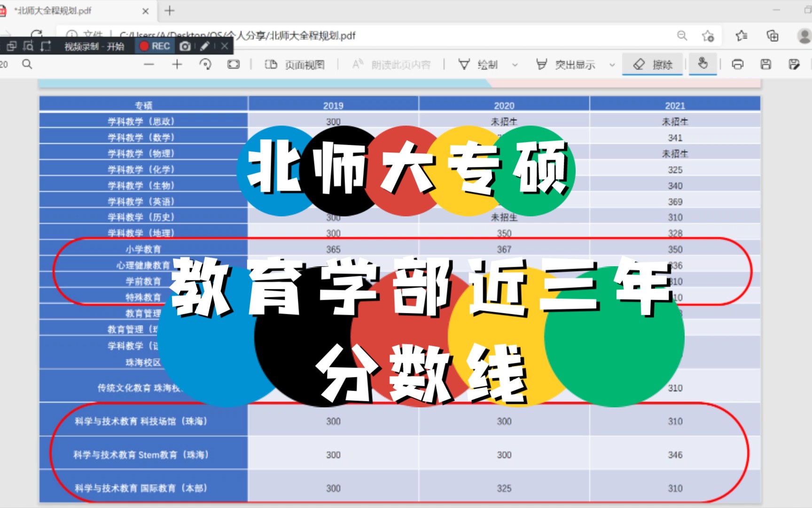Click the Save As icon with pencil
The height and width of the screenshot is (508, 812).
pyautogui.click(x=794, y=64)
